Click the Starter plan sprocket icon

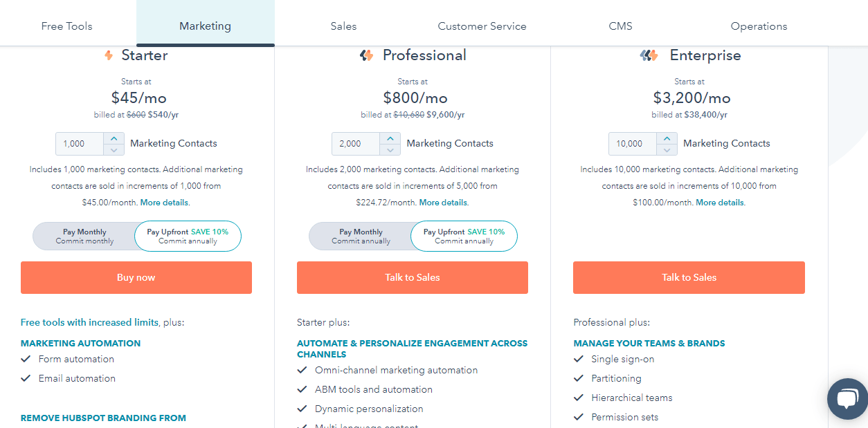point(109,55)
